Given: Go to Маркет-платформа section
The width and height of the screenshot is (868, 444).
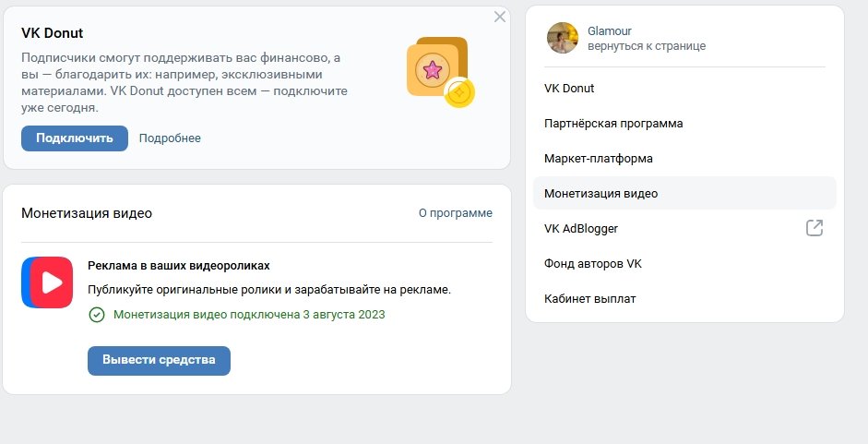Looking at the screenshot, I should (x=599, y=159).
